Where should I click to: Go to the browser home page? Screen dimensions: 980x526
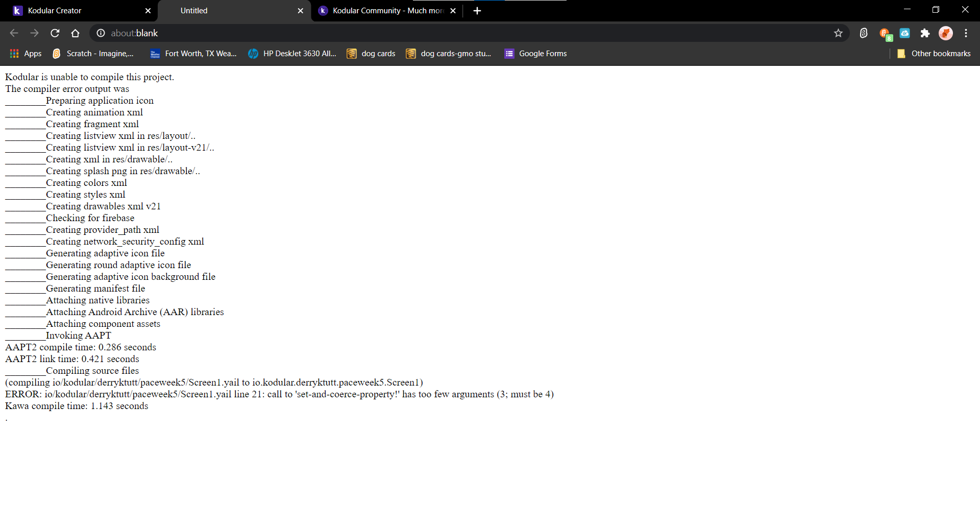tap(75, 33)
